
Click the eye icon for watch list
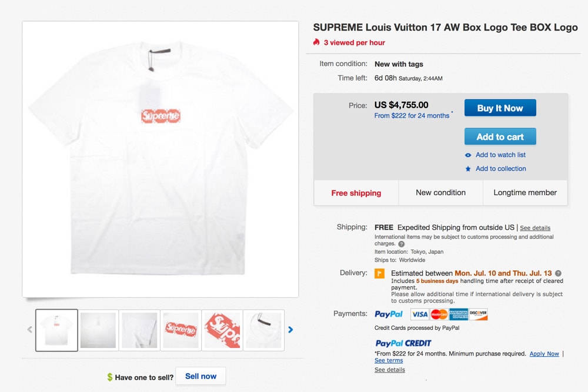pyautogui.click(x=468, y=155)
